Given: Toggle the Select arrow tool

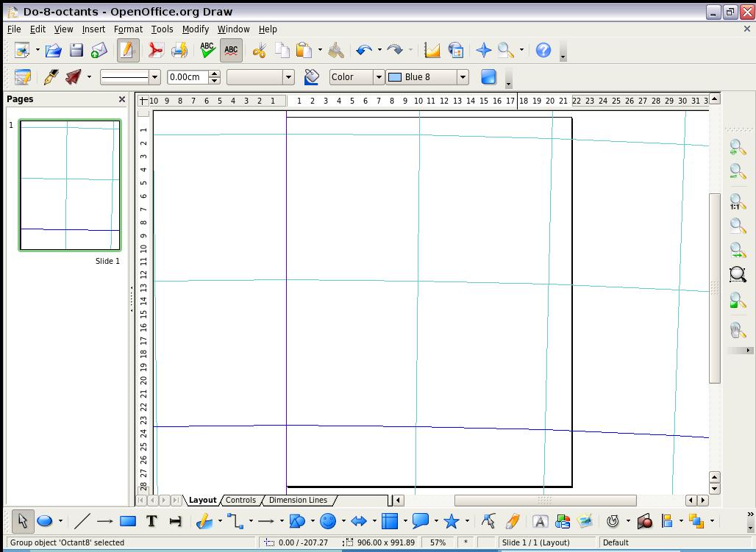Looking at the screenshot, I should click(23, 520).
